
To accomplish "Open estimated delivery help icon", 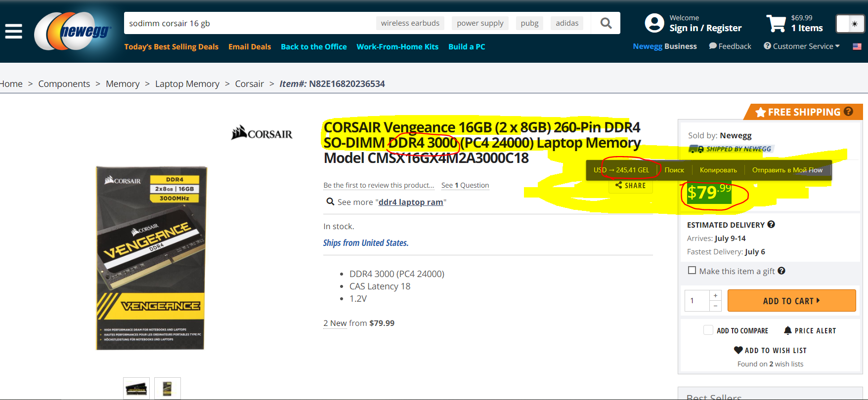I will click(x=771, y=225).
